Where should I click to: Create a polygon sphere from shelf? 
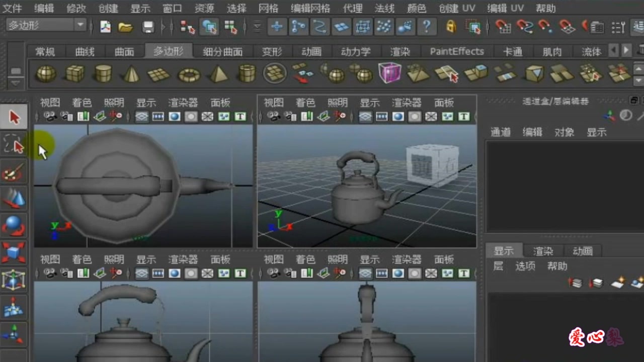46,74
